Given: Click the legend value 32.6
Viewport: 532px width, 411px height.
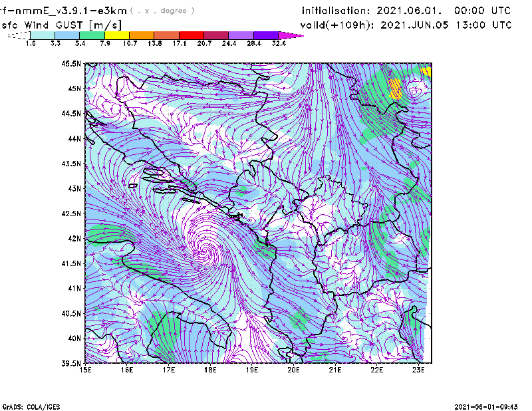Looking at the screenshot, I should 279,43.
